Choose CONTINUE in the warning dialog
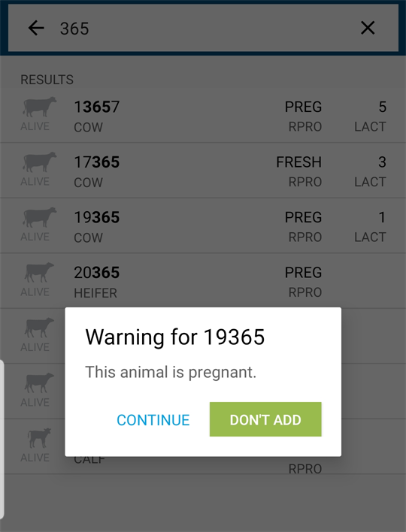 point(153,420)
